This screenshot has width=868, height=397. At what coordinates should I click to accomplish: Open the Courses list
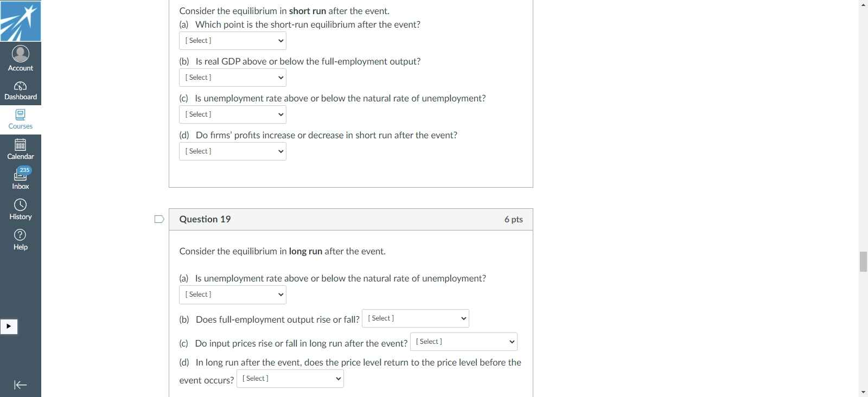[20, 119]
